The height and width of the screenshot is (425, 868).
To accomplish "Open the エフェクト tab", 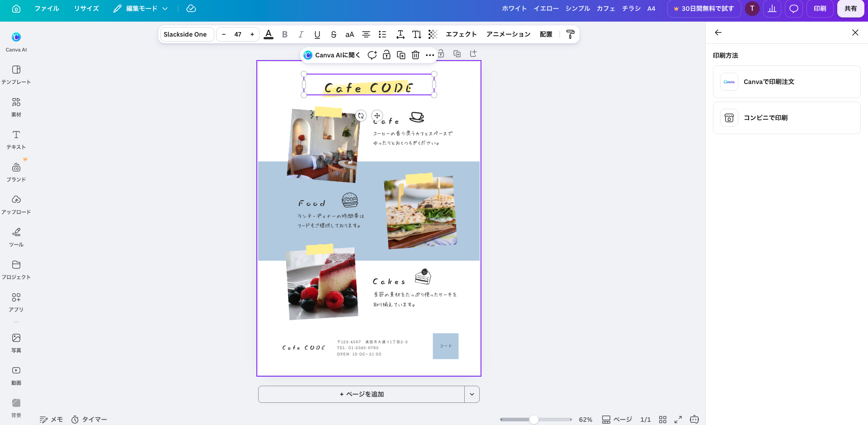I will (x=461, y=34).
